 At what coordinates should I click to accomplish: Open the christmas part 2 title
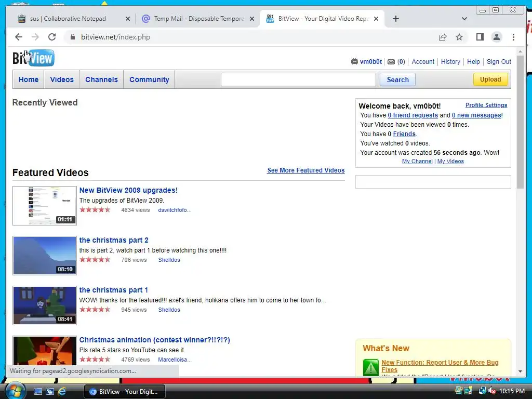[x=114, y=240]
